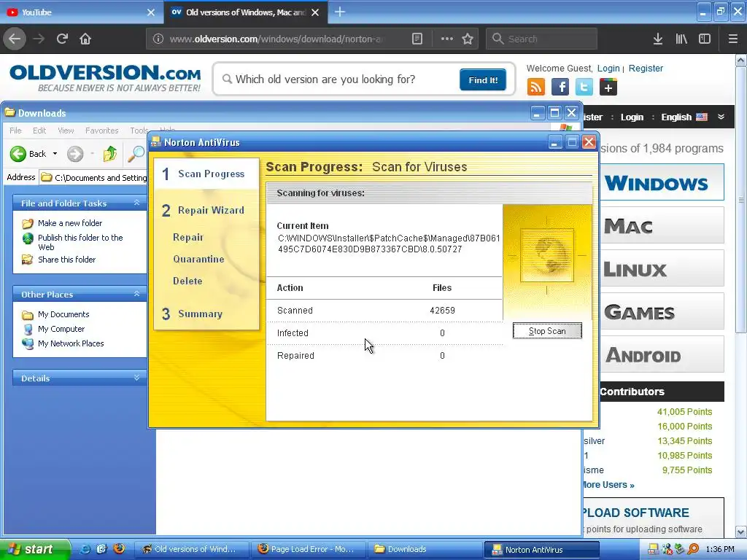Screen dimensions: 747x560
Task: Click Norton tray icon with magnifier
Action: (x=693, y=549)
